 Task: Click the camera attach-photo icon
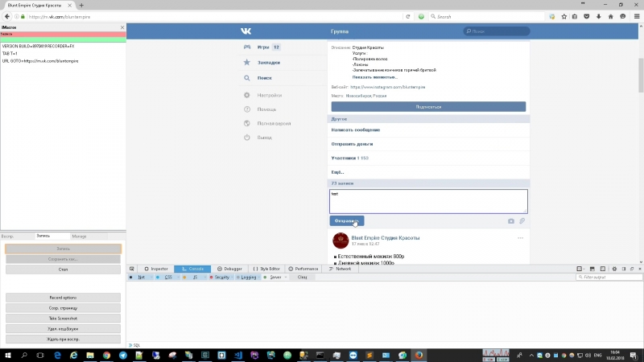(x=511, y=220)
